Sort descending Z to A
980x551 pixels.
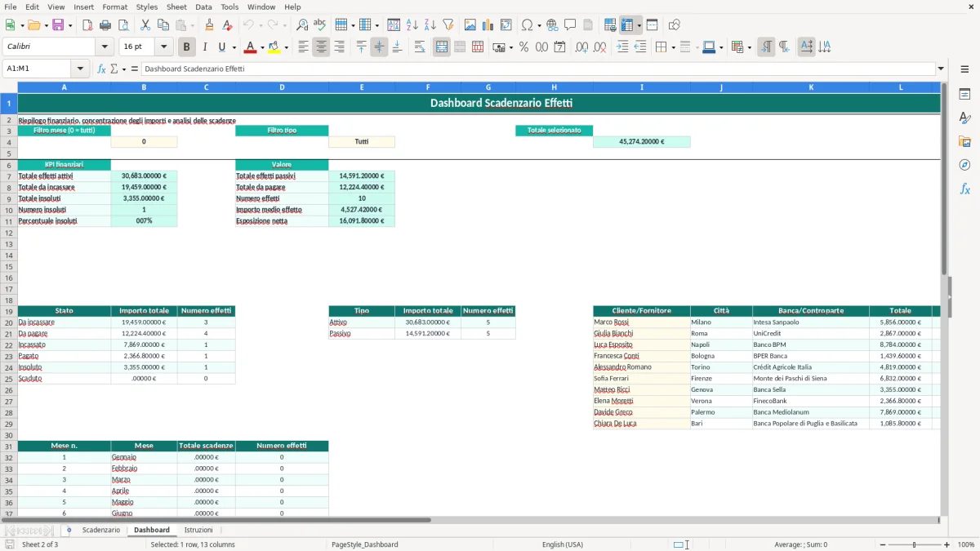tap(430, 25)
